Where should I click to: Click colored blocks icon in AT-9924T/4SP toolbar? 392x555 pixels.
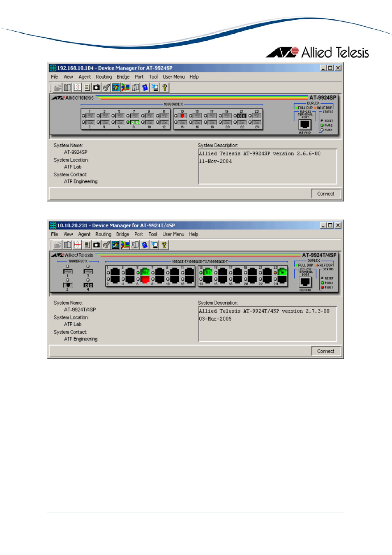[x=125, y=245]
